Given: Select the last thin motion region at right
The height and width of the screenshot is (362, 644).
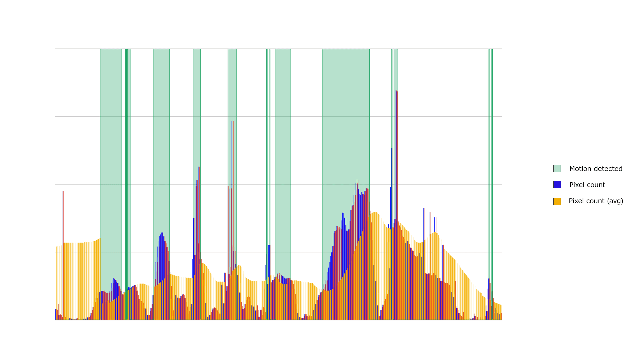Looking at the screenshot, I should [492, 150].
